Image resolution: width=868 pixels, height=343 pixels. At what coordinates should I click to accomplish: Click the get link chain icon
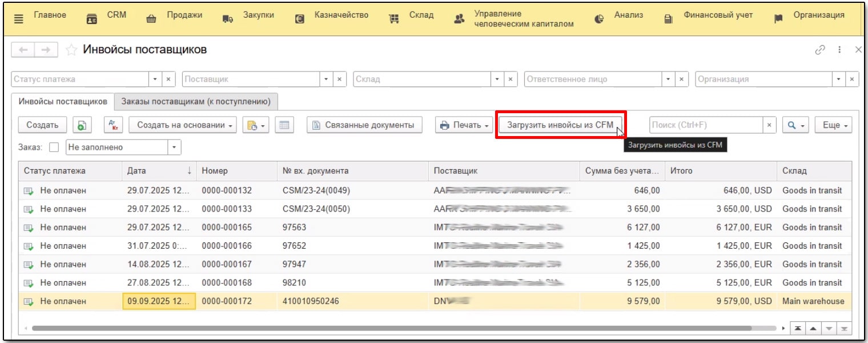coord(820,50)
